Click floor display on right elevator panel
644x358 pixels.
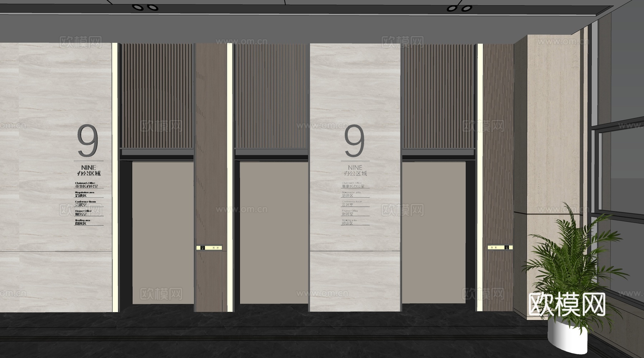pos(507,247)
